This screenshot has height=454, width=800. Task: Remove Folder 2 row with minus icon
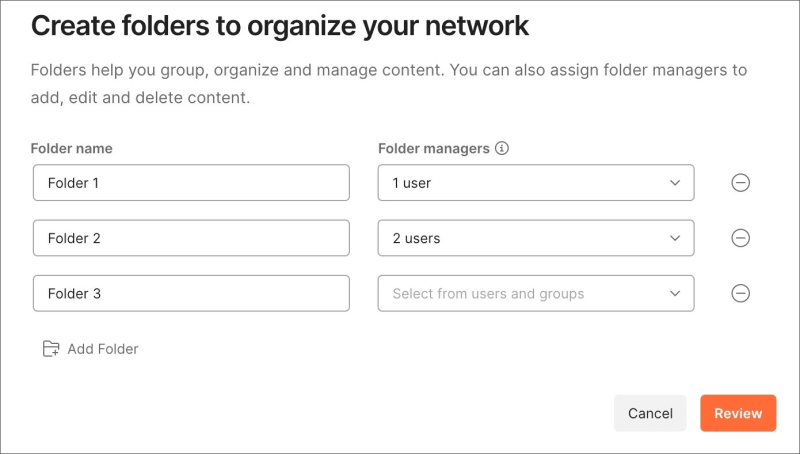[741, 238]
